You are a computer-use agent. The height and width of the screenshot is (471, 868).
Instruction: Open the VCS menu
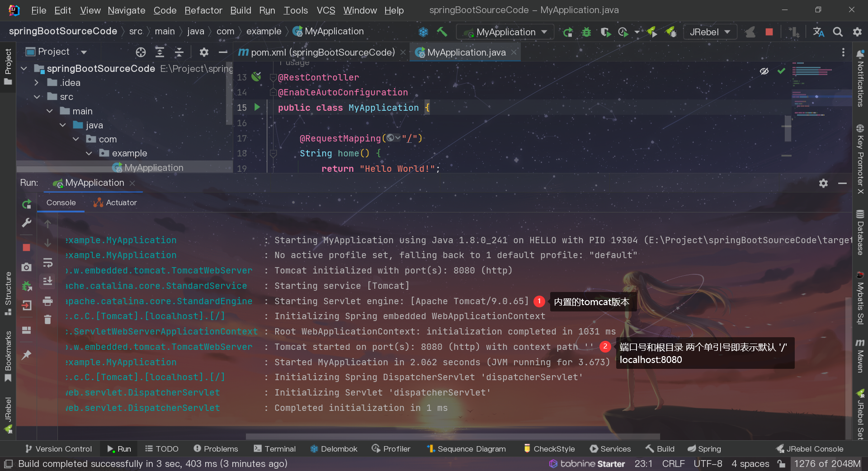[325, 10]
